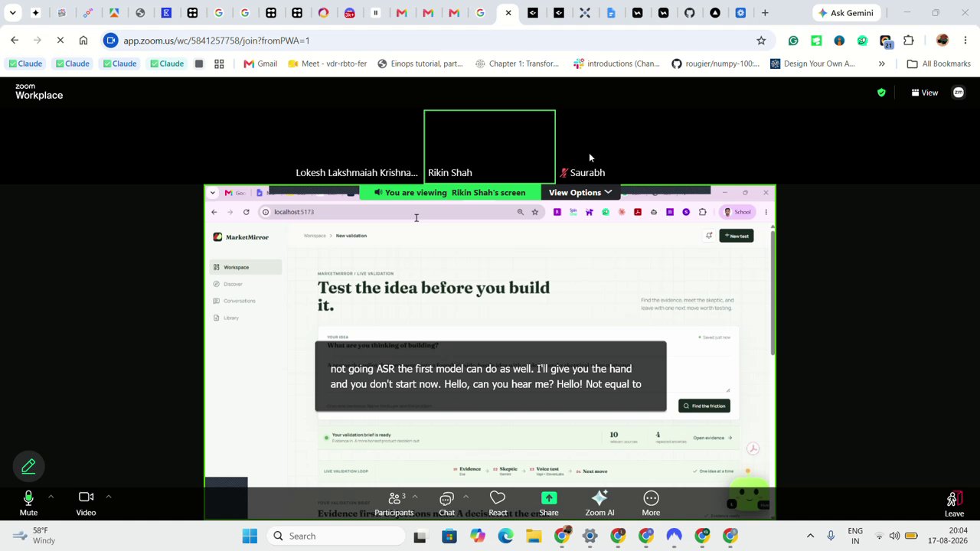The image size is (980, 551).
Task: Expand the caret beside Chat
Action: 465,497
